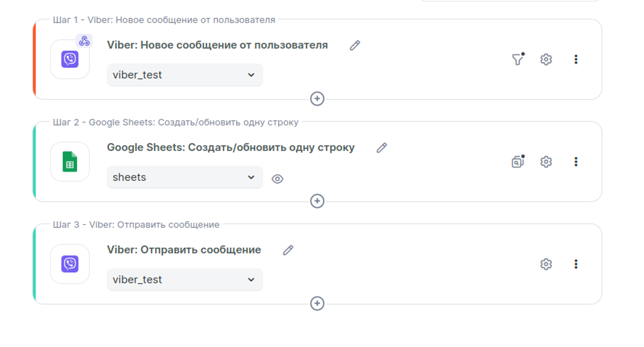Click the webhook badge icon on Step 1

point(84,41)
